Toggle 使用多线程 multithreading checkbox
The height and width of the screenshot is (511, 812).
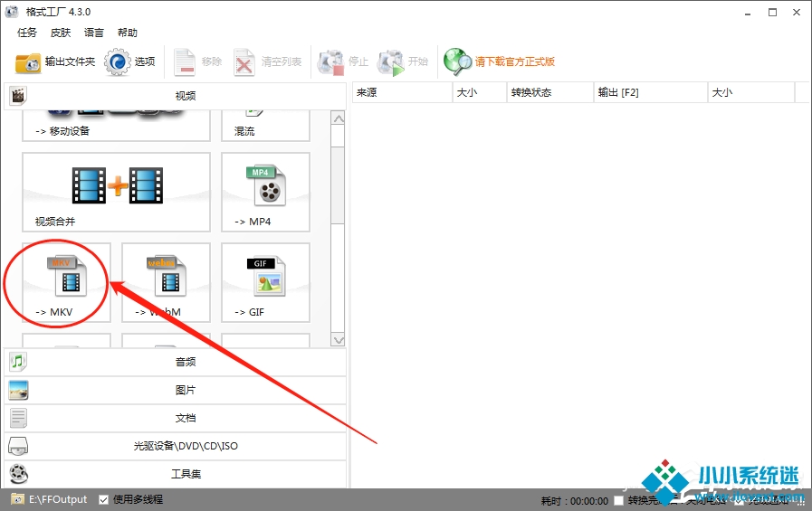click(x=104, y=499)
